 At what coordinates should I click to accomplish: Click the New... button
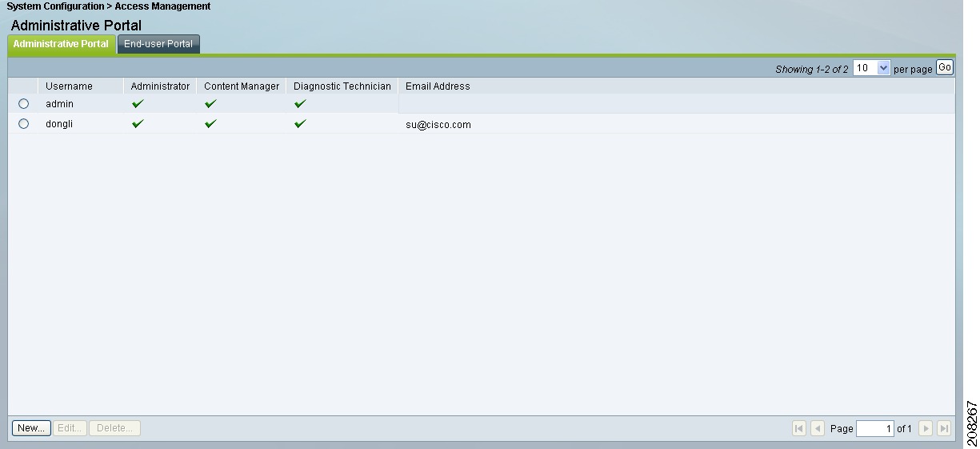(31, 428)
